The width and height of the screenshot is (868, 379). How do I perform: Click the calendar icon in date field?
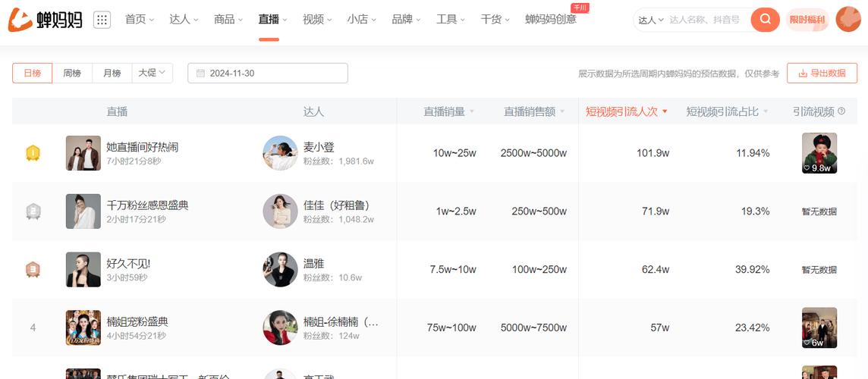200,73
